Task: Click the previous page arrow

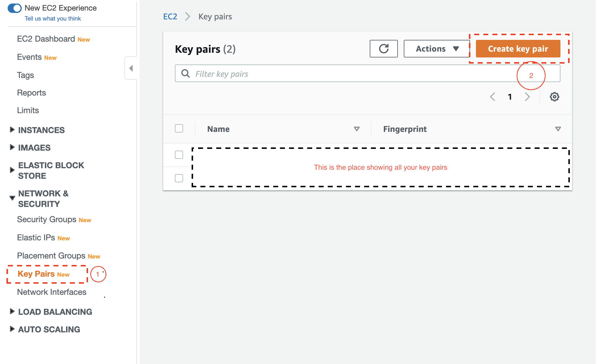Action: [x=492, y=97]
